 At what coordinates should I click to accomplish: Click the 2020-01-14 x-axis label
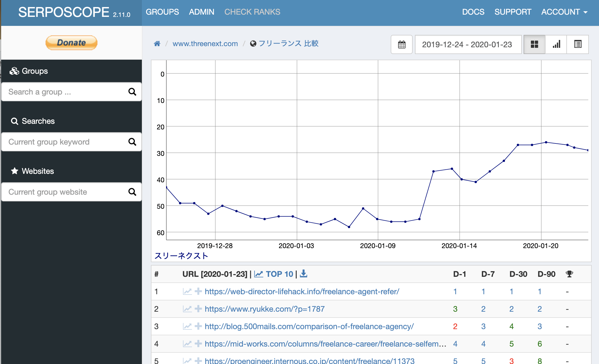tap(459, 246)
